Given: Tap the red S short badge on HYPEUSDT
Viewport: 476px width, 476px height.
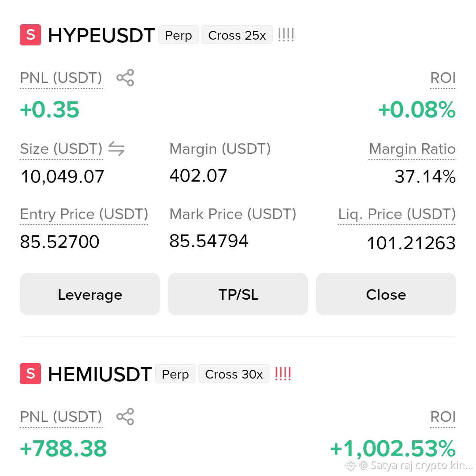Looking at the screenshot, I should [x=30, y=35].
